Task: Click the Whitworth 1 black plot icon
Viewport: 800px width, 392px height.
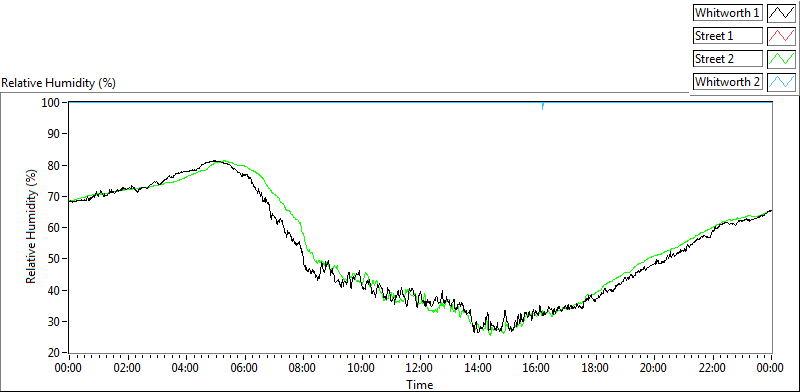Action: click(781, 13)
